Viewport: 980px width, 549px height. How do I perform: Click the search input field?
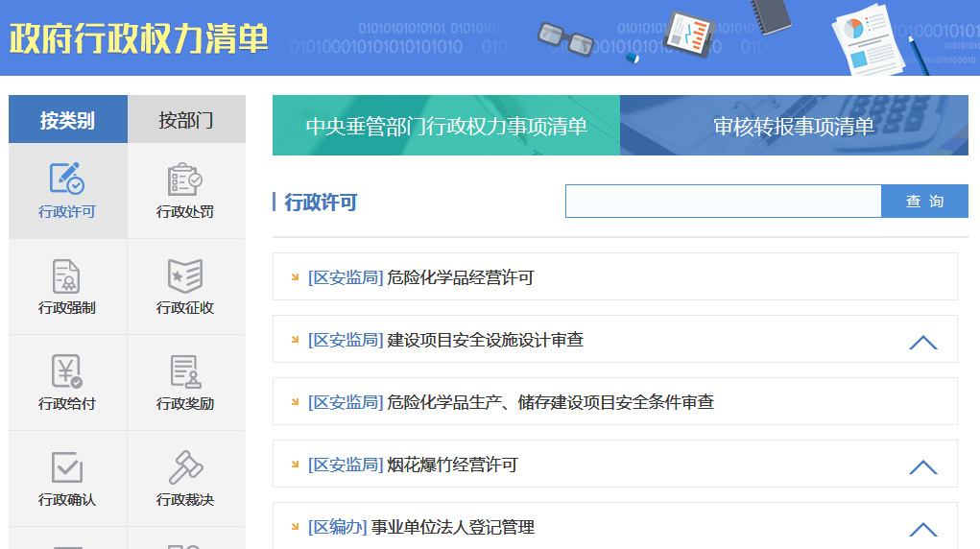coord(723,202)
